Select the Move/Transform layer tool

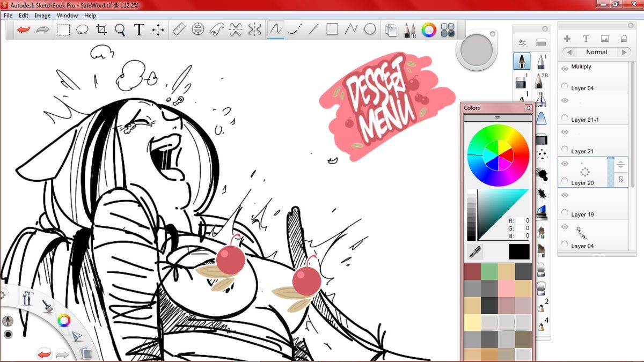pyautogui.click(x=158, y=29)
